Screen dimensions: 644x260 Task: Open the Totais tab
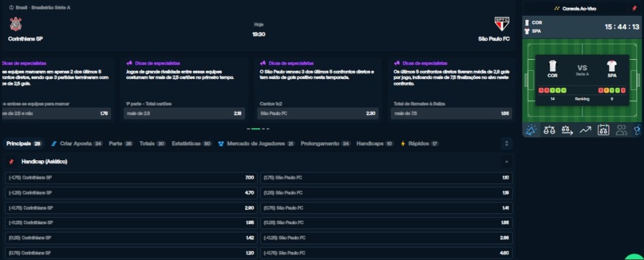click(152, 144)
